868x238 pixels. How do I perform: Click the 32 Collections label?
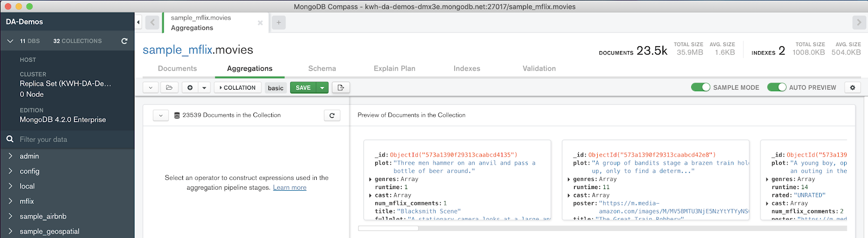tap(78, 41)
